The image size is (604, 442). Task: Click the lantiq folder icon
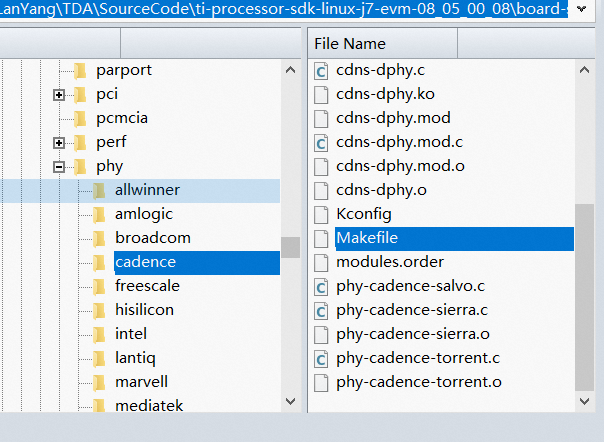(99, 358)
